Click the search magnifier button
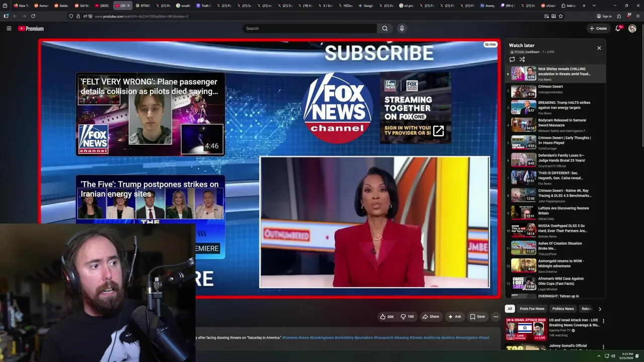This screenshot has height=362, width=644. click(385, 29)
